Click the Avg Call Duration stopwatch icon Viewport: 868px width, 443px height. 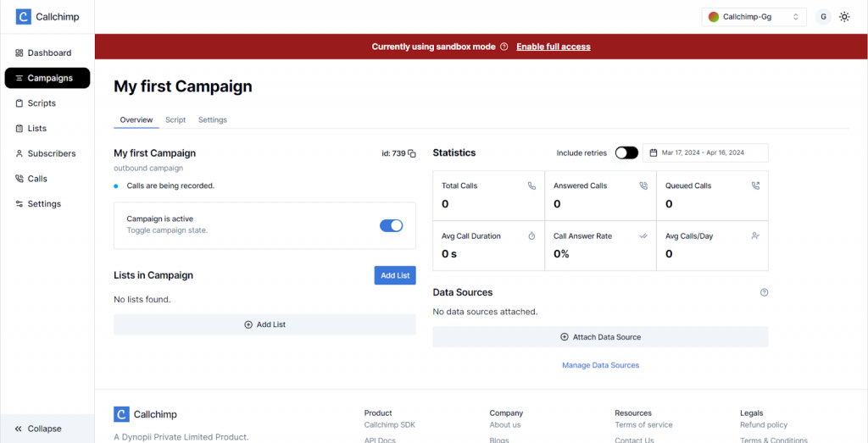pos(532,236)
